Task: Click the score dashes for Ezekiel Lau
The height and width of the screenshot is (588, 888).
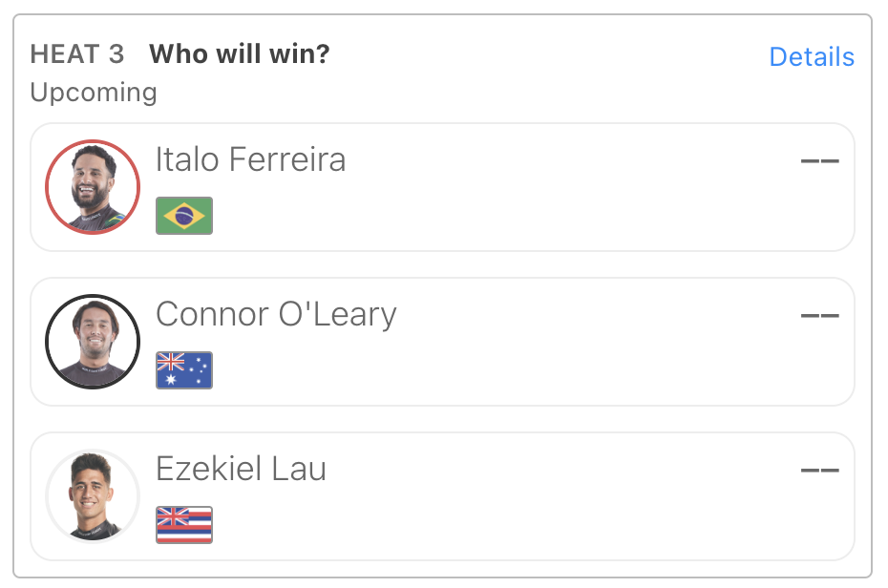Action: pos(819,471)
